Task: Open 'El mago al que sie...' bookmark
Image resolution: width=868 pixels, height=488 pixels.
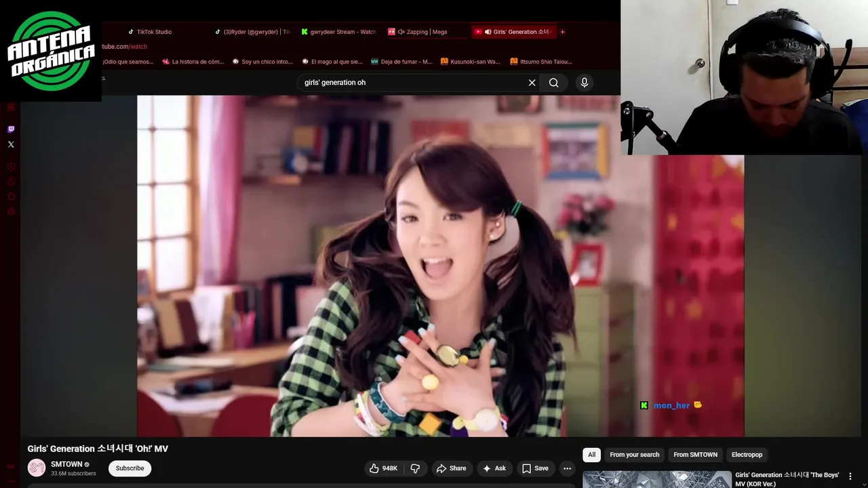Action: point(332,62)
